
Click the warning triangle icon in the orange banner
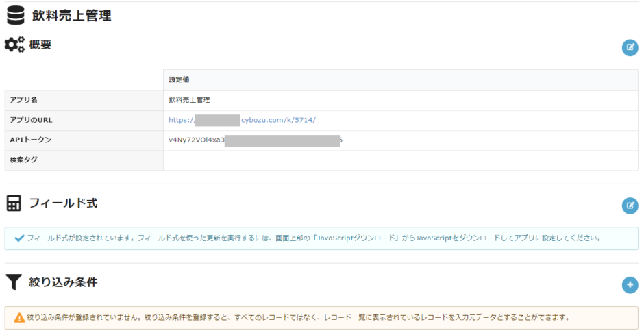pos(19,317)
